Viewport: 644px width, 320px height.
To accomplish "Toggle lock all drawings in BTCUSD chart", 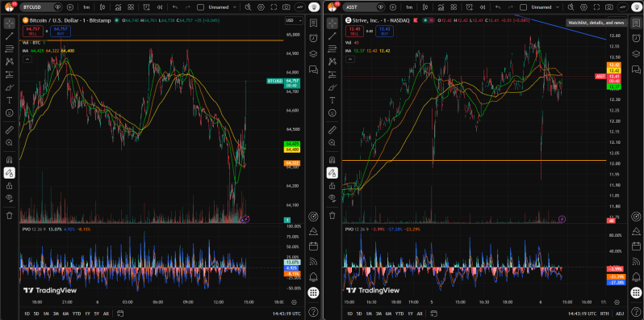I will point(10,186).
